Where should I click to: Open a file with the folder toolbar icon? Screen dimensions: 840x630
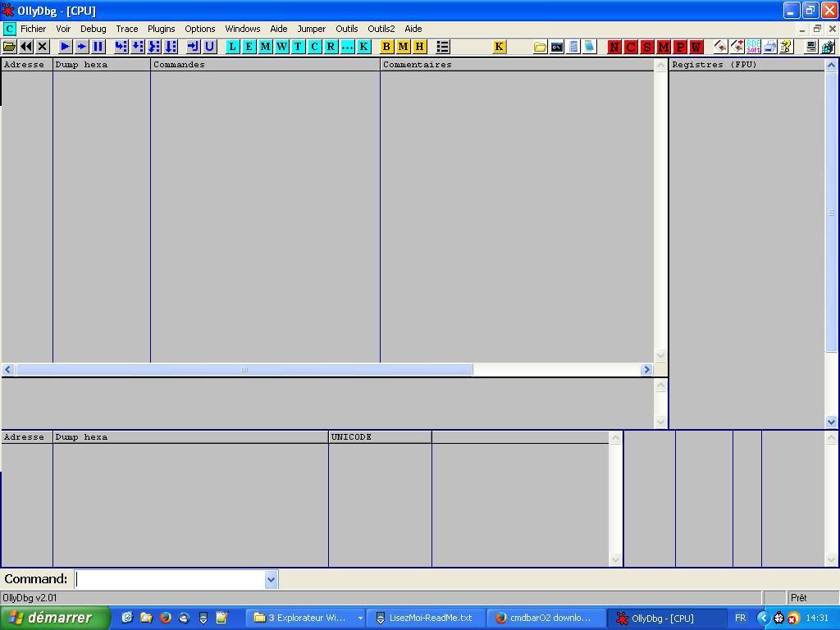click(10, 47)
